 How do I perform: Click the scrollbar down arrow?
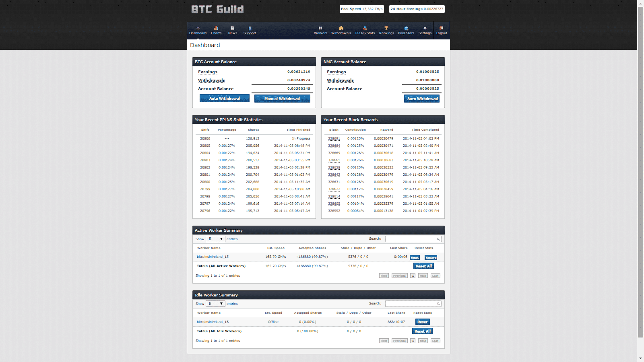(641, 358)
